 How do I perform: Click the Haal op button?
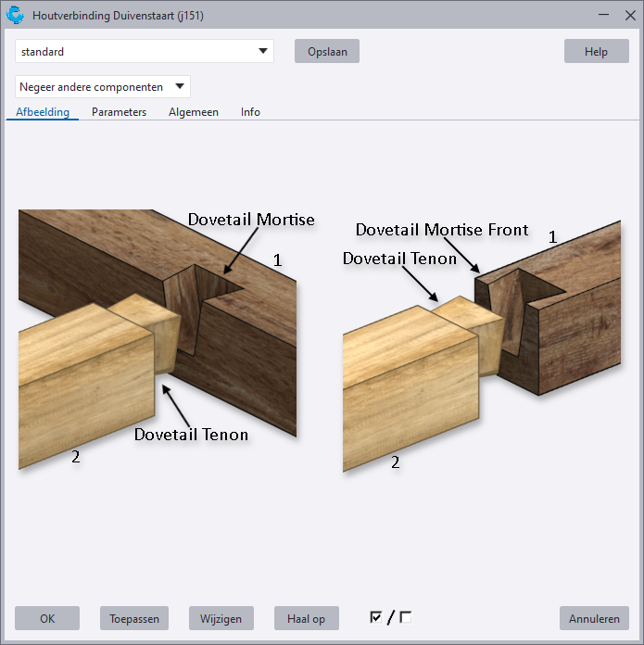[306, 619]
